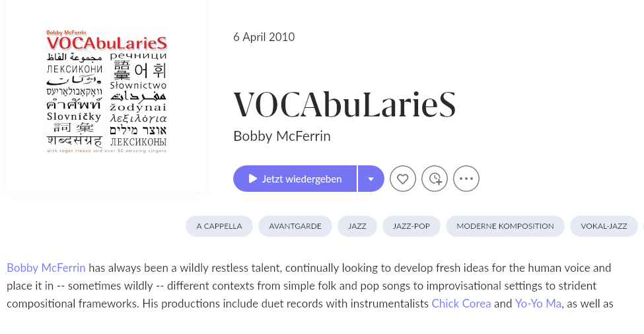Image resolution: width=644 pixels, height=334 pixels.
Task: Follow the Bobby McFerrin link in description
Action: pyautogui.click(x=46, y=268)
